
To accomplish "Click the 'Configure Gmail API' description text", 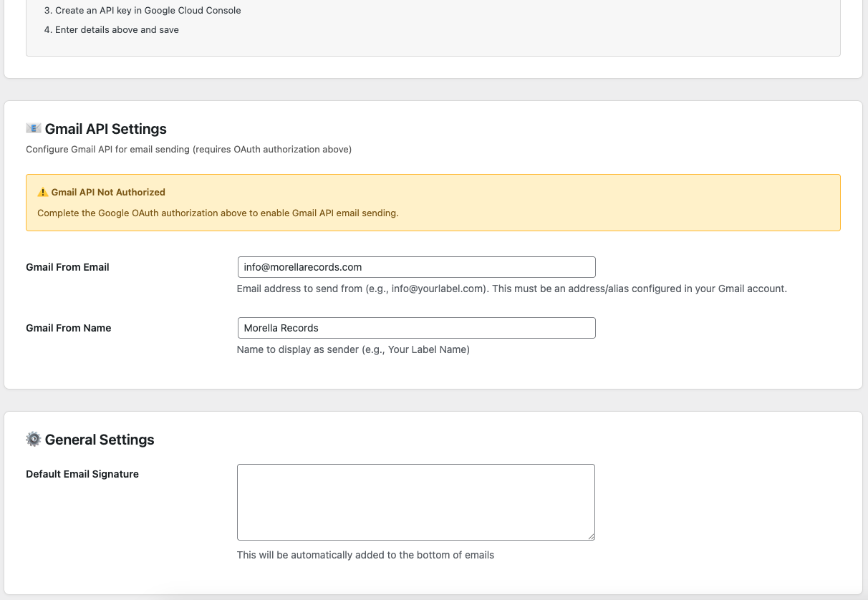I will pos(188,149).
